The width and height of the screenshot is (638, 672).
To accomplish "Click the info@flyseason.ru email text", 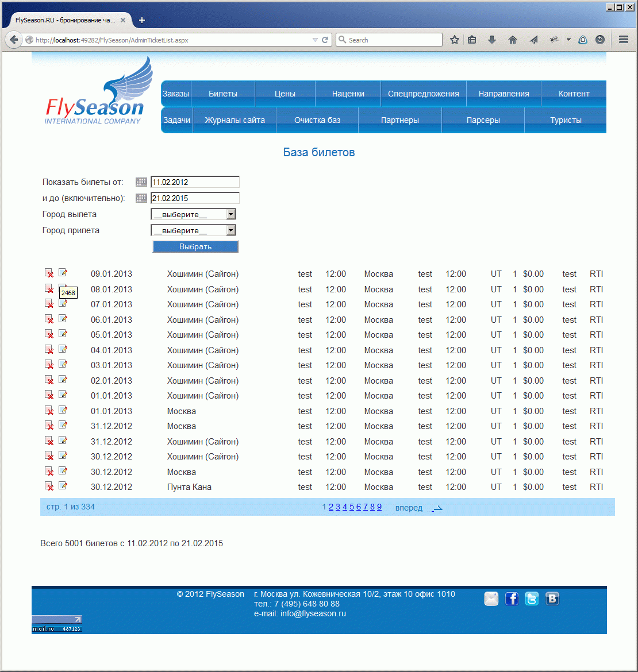I will 313,614.
